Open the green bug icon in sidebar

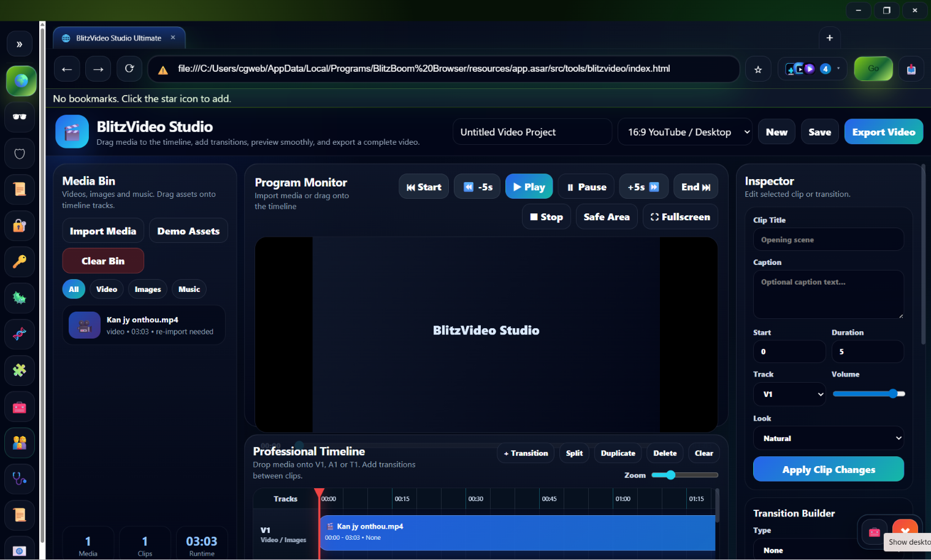pos(20,298)
